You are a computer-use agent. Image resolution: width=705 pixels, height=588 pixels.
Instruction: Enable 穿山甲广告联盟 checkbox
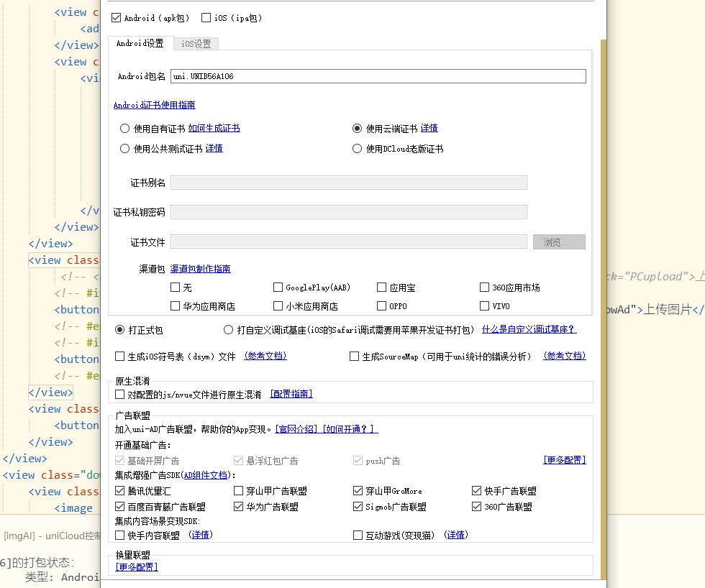[238, 491]
